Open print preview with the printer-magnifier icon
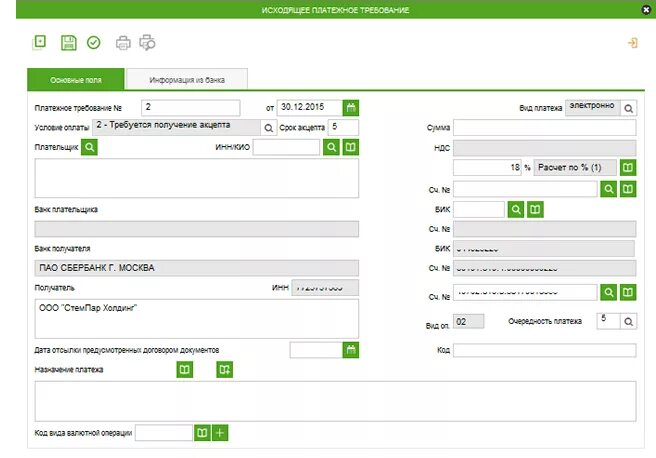The width and height of the screenshot is (656, 458). [x=147, y=43]
